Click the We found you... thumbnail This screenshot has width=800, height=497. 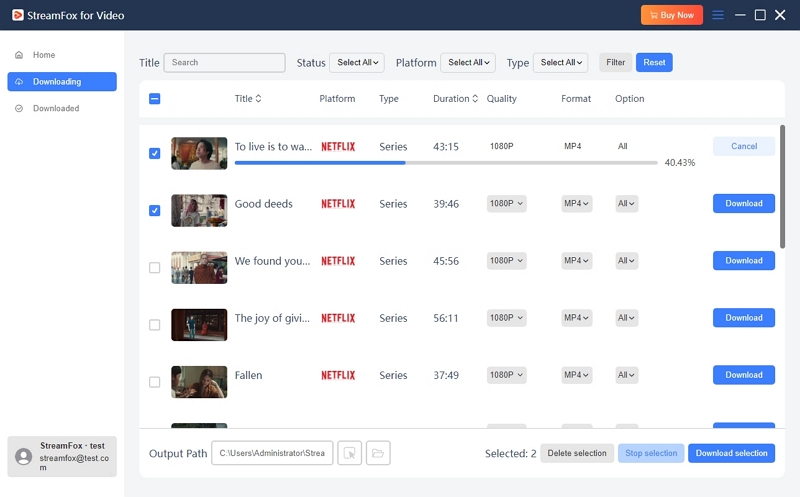pyautogui.click(x=199, y=267)
